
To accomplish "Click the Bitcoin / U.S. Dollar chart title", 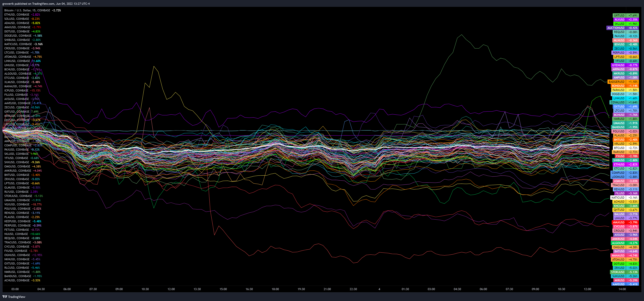I will click(x=32, y=10).
